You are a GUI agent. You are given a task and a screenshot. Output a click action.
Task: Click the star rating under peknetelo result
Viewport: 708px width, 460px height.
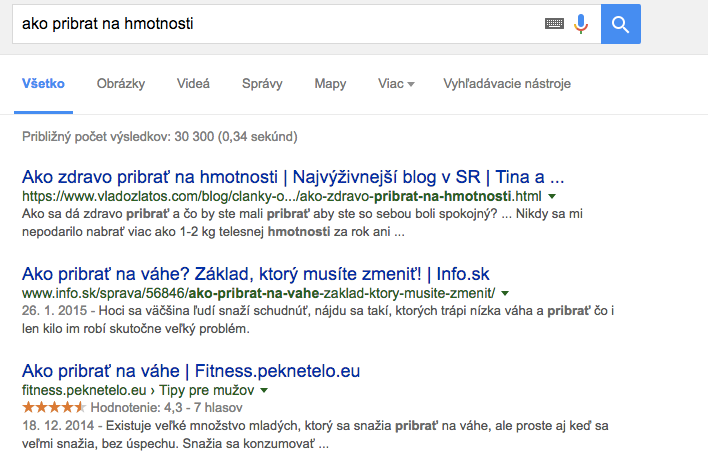pyautogui.click(x=54, y=408)
